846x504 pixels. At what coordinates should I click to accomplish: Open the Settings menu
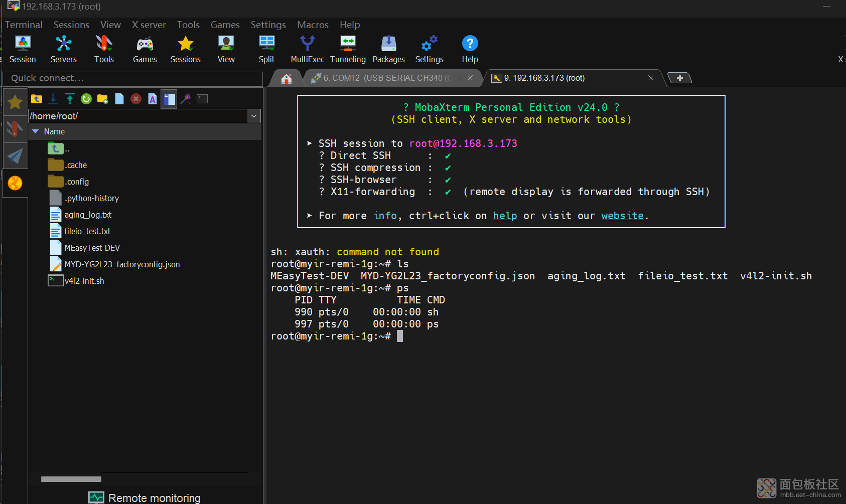click(268, 25)
